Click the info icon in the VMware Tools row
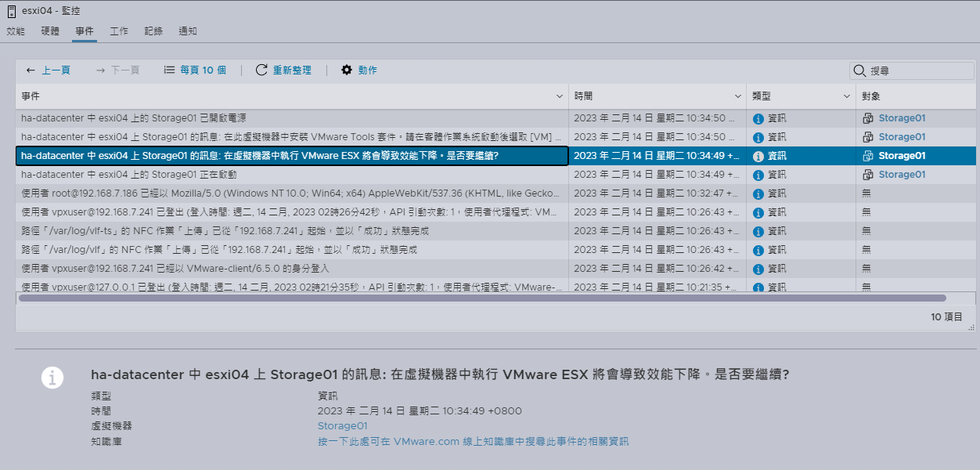Image resolution: width=980 pixels, height=470 pixels. pyautogui.click(x=758, y=138)
